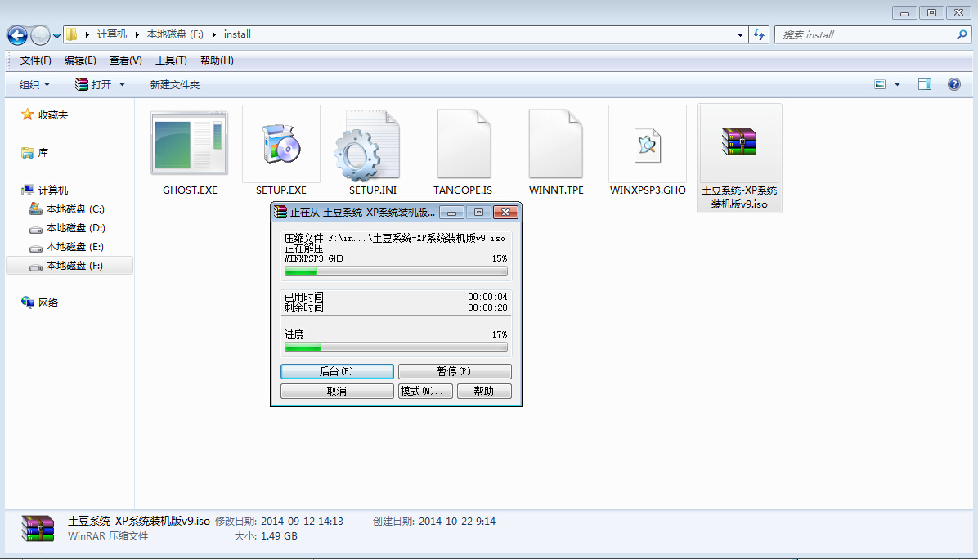The width and height of the screenshot is (978, 560).
Task: Click the 后台(B) button
Action: (337, 371)
